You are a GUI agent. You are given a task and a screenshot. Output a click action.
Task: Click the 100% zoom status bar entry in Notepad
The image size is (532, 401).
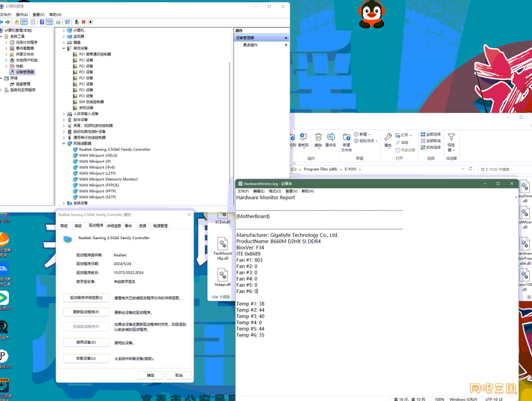point(440,399)
